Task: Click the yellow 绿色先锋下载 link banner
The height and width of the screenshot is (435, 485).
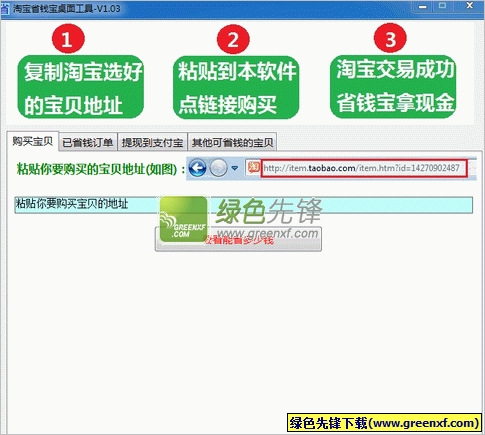Action: point(384,423)
